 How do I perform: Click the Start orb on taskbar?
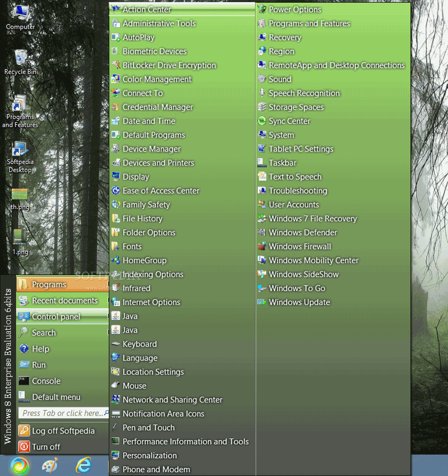click(x=19, y=466)
